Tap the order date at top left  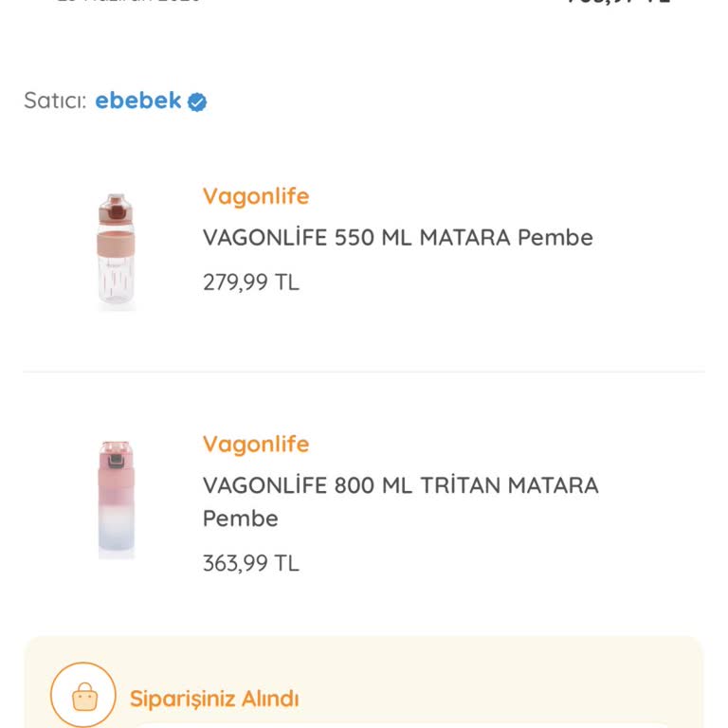pyautogui.click(x=128, y=1)
